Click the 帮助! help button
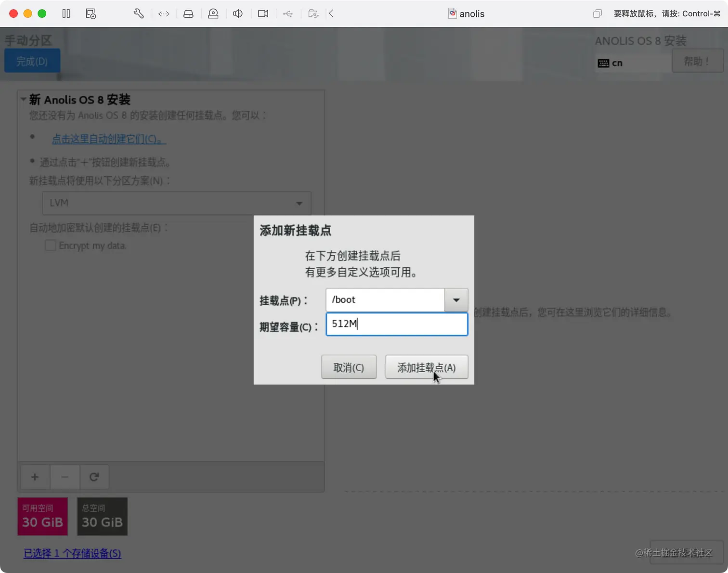The width and height of the screenshot is (728, 573). (697, 61)
